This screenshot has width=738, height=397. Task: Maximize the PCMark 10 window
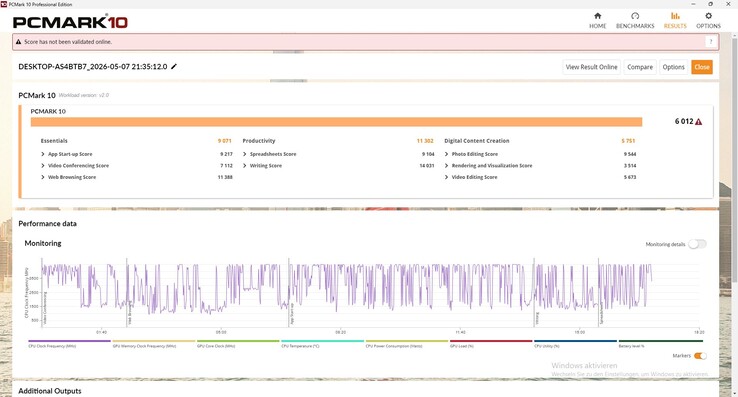pos(710,4)
